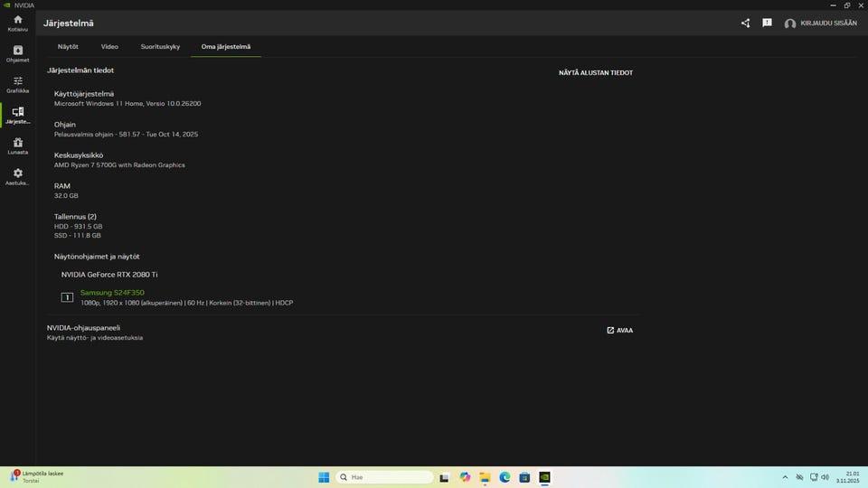Click the Samsung S24F350 display link
This screenshot has height=488, width=868.
pyautogui.click(x=112, y=292)
